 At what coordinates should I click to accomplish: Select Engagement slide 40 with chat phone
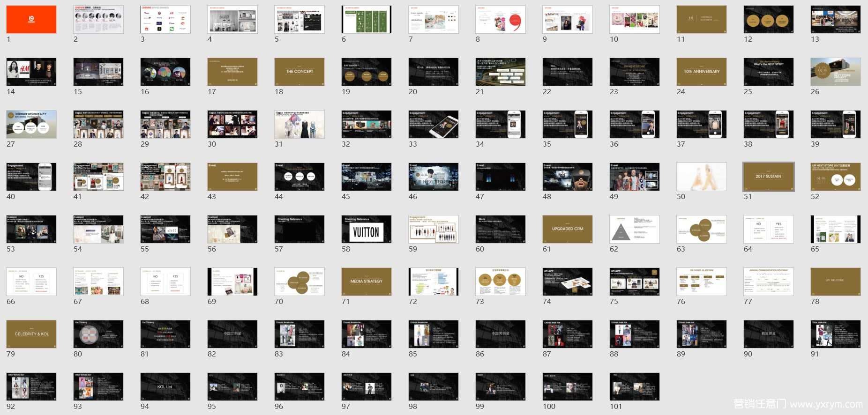point(31,177)
